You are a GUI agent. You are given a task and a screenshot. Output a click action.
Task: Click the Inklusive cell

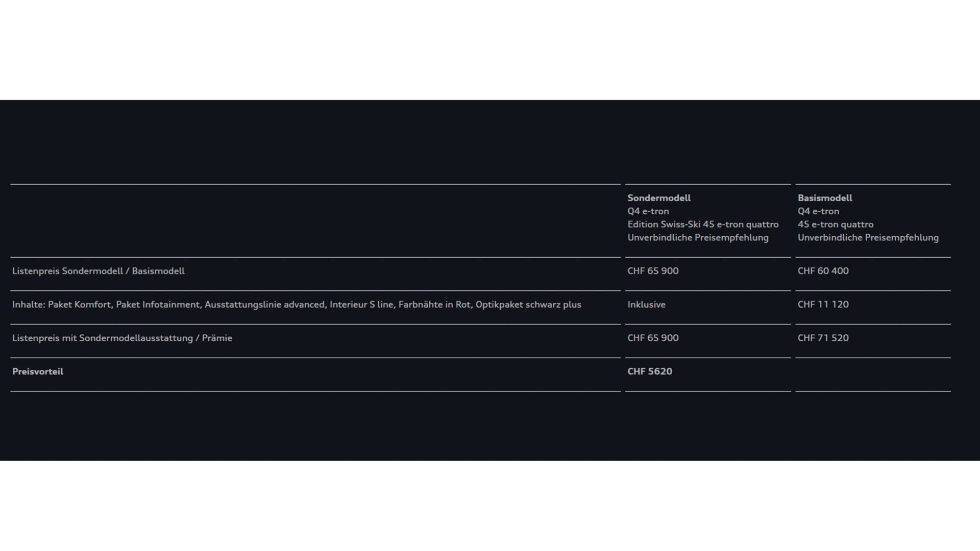click(646, 305)
